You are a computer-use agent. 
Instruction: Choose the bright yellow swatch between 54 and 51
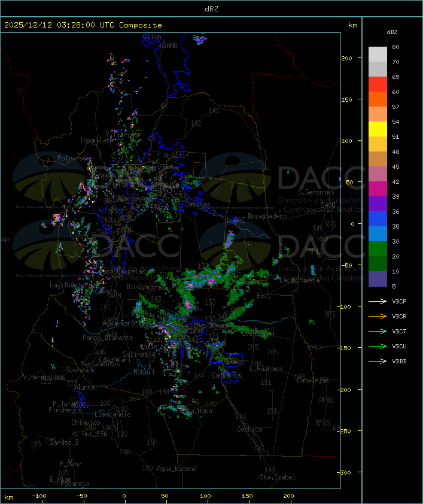[378, 129]
